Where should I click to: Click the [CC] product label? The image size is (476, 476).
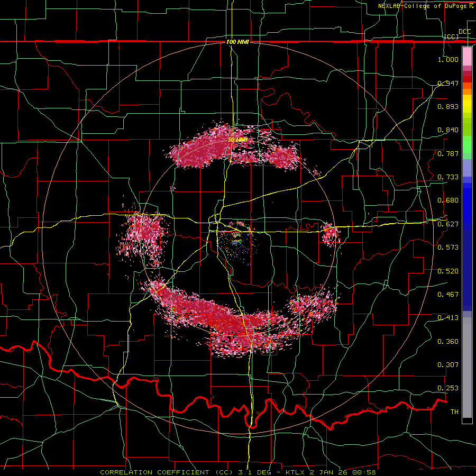(x=452, y=36)
